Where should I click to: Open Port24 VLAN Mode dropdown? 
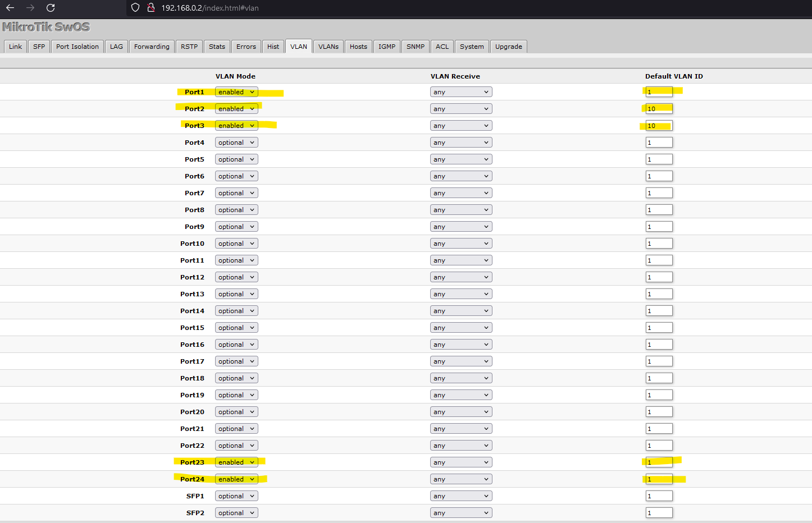[236, 479]
